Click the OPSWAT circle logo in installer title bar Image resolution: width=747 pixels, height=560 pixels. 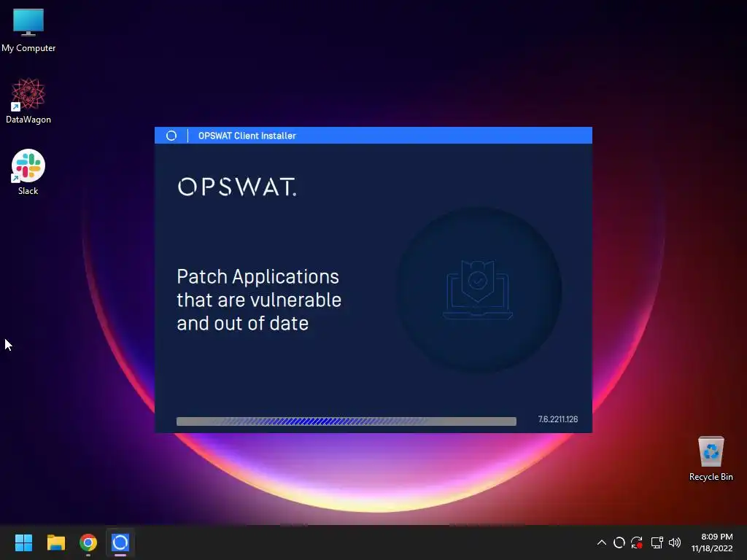coord(171,136)
